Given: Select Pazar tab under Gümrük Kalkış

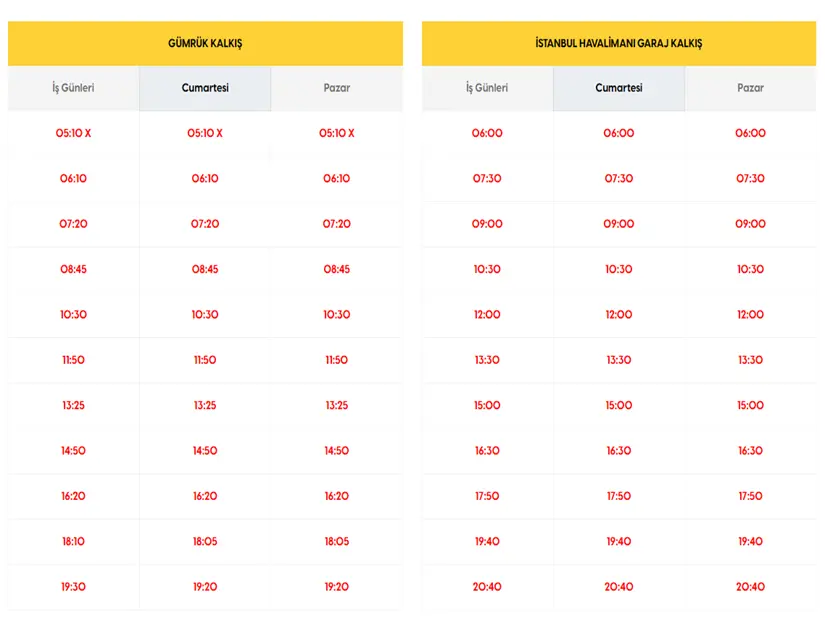Looking at the screenshot, I should (337, 88).
